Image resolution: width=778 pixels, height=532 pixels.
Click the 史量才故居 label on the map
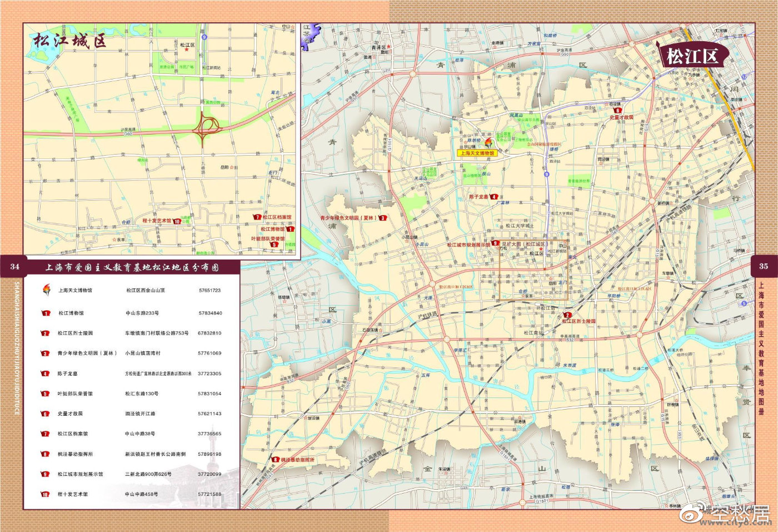621,117
